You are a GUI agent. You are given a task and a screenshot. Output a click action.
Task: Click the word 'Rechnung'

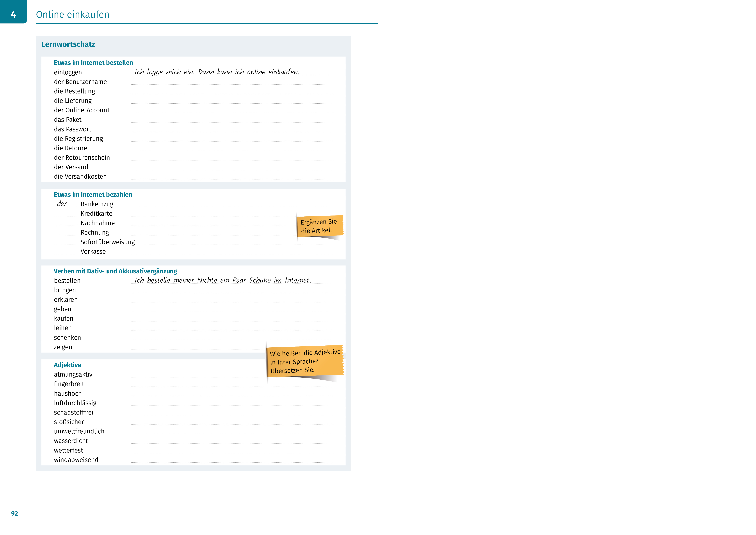pos(95,233)
